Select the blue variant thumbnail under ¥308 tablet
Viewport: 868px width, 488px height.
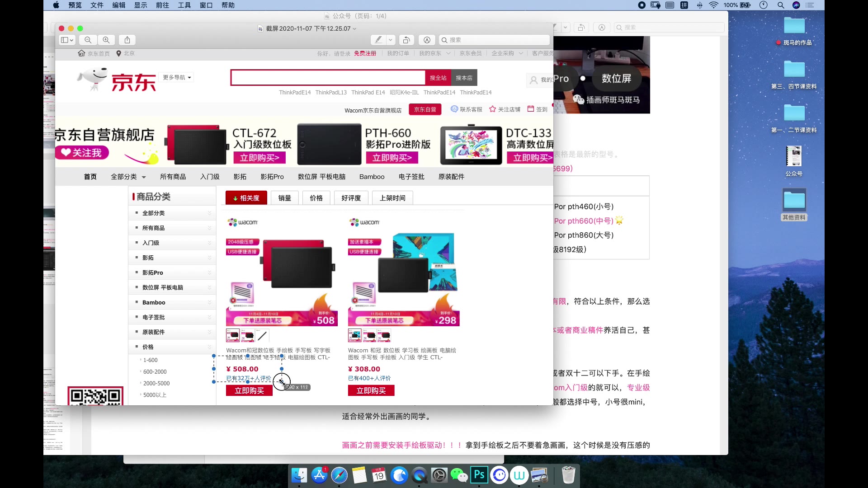click(355, 335)
